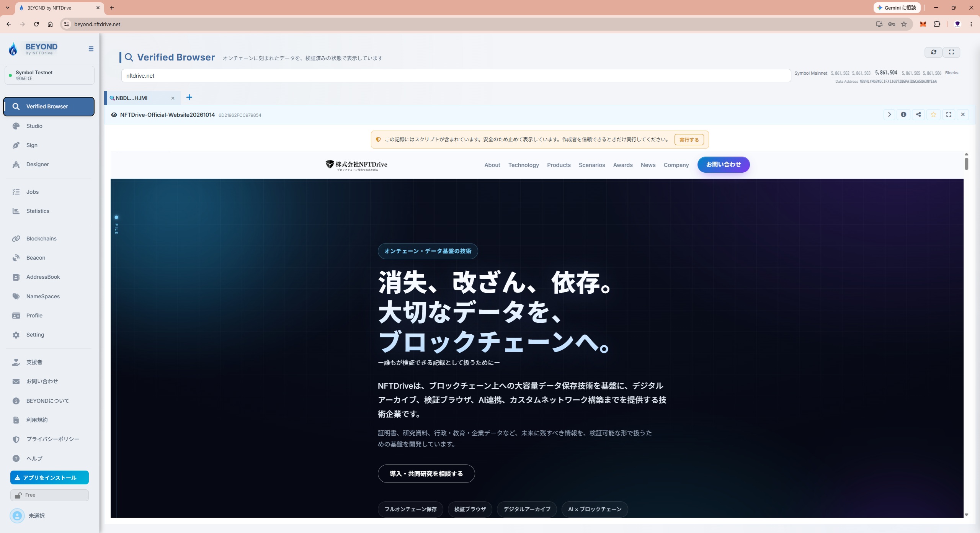Open Sign in the sidebar

pyautogui.click(x=49, y=145)
